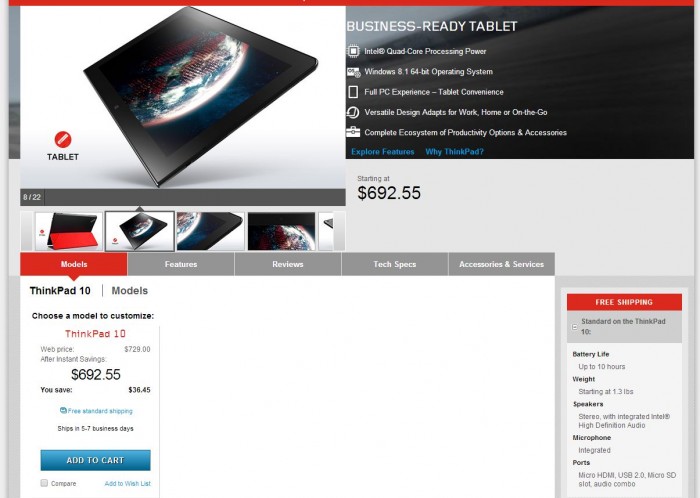Click the red pen Tablet icon
700x498 pixels.
tap(63, 140)
